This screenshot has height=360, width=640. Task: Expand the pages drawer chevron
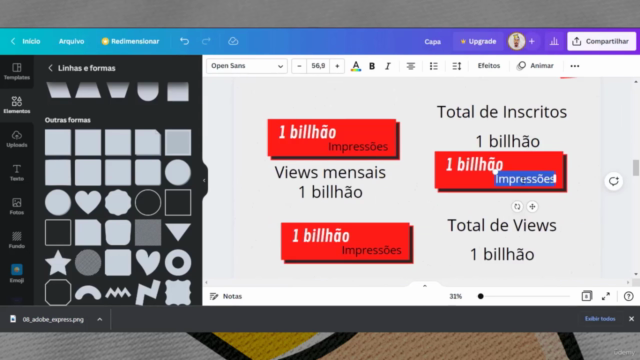click(424, 286)
